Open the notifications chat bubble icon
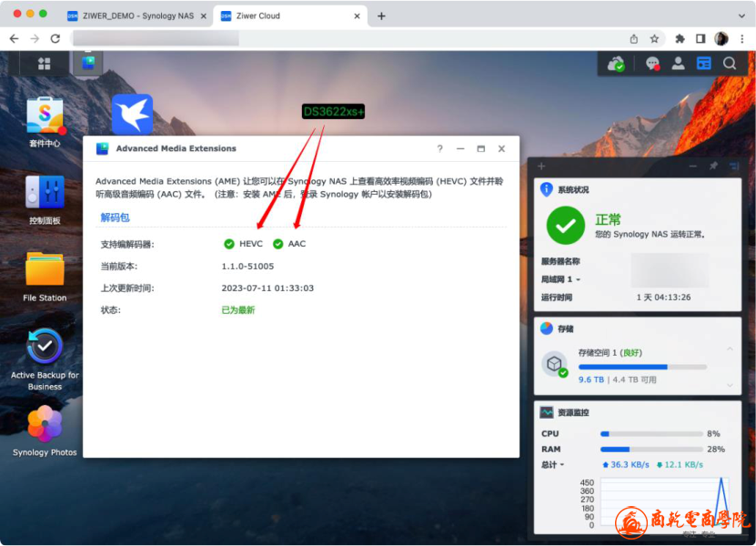756x546 pixels. pos(653,64)
